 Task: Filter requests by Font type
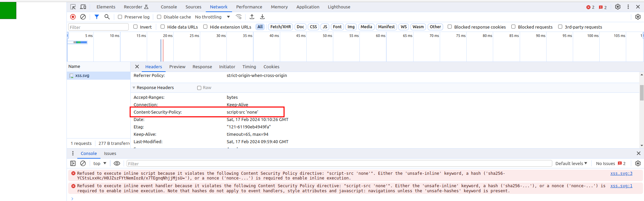[337, 27]
